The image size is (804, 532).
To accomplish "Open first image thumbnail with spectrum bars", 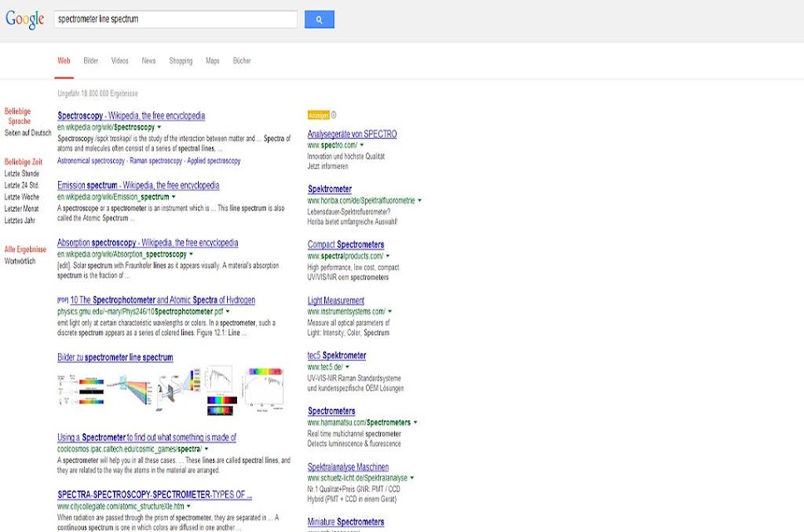I will (81, 390).
